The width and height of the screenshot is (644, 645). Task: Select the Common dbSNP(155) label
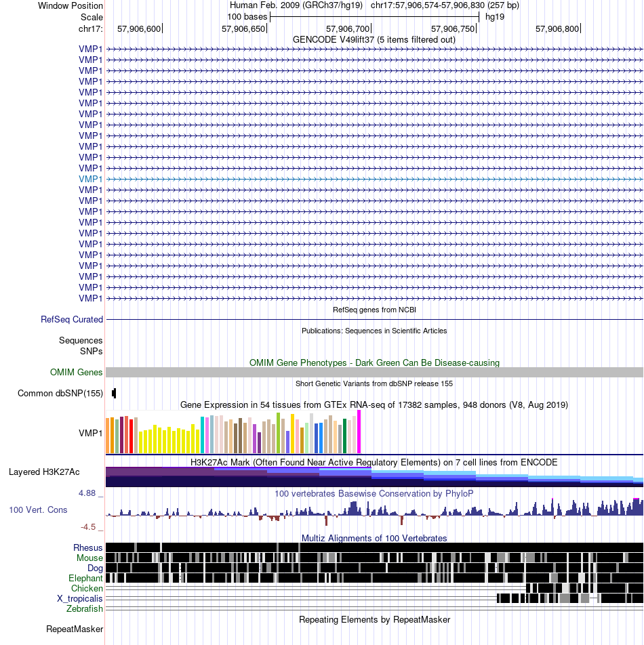(x=60, y=393)
